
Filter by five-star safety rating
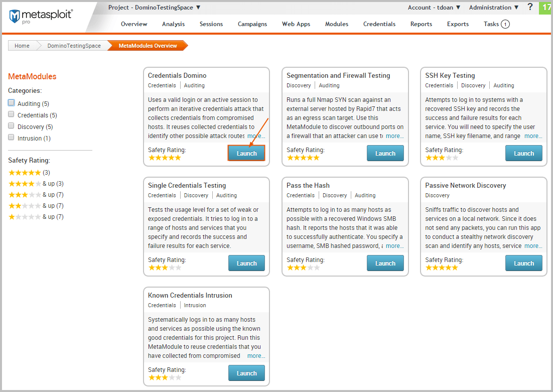coord(25,173)
